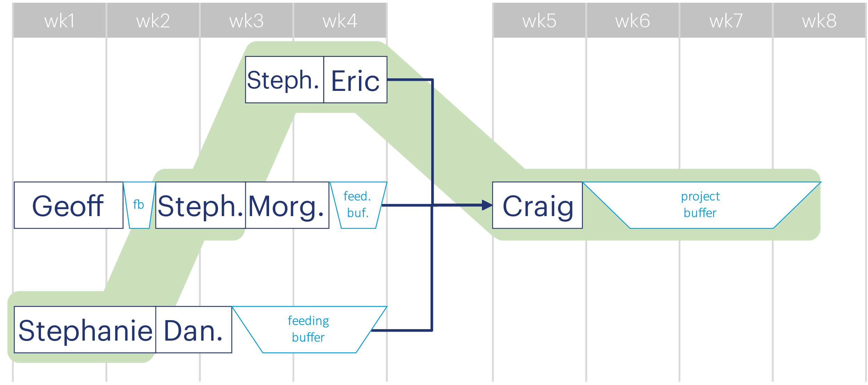This screenshot has width=868, height=385.
Task: Select the wk6 column tab header
Action: point(626,17)
